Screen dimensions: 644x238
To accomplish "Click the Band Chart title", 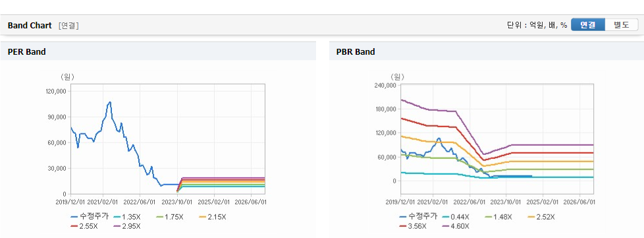I will click(x=30, y=26).
